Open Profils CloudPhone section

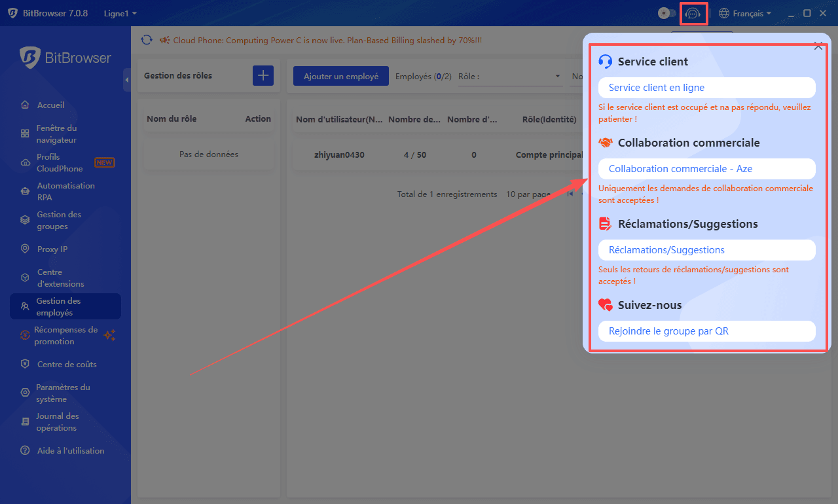click(59, 163)
